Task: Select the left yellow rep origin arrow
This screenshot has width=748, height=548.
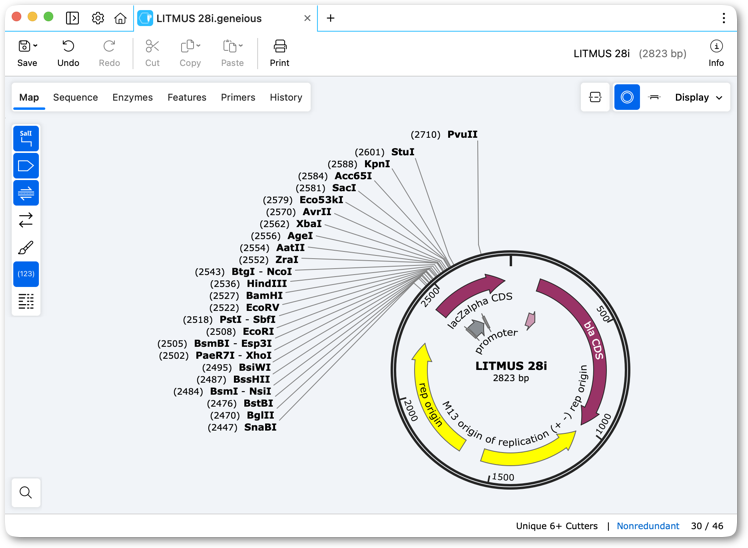Action: 429,399
